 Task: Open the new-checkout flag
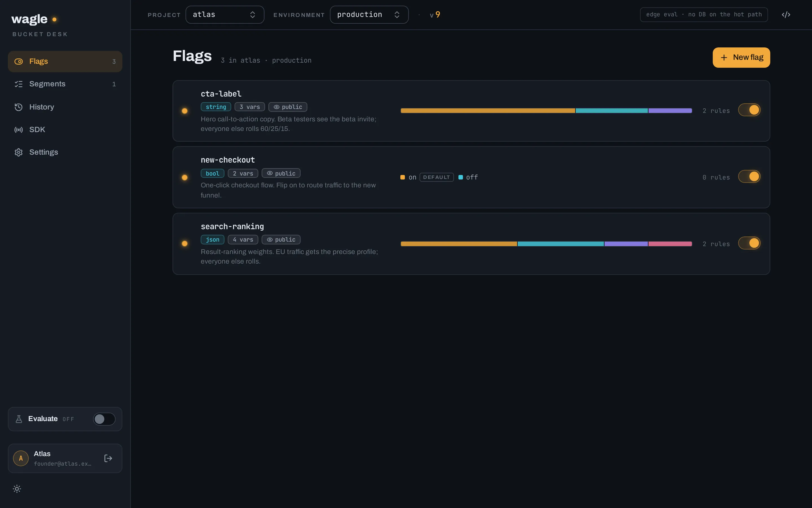click(x=228, y=160)
